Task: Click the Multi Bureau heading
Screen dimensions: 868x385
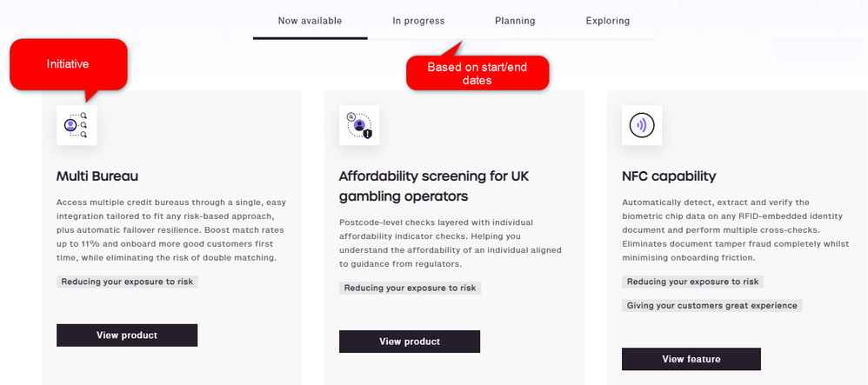Action: (x=97, y=176)
